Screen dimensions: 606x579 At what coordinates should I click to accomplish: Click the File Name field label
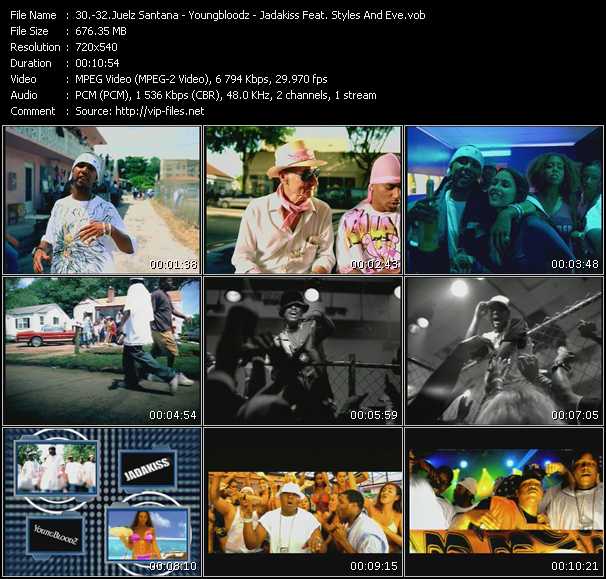tap(33, 15)
